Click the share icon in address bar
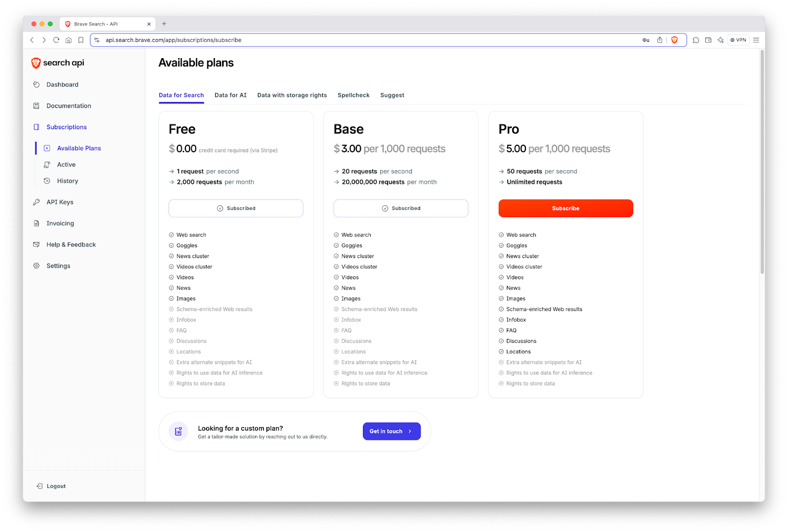The image size is (788, 532). tap(659, 40)
